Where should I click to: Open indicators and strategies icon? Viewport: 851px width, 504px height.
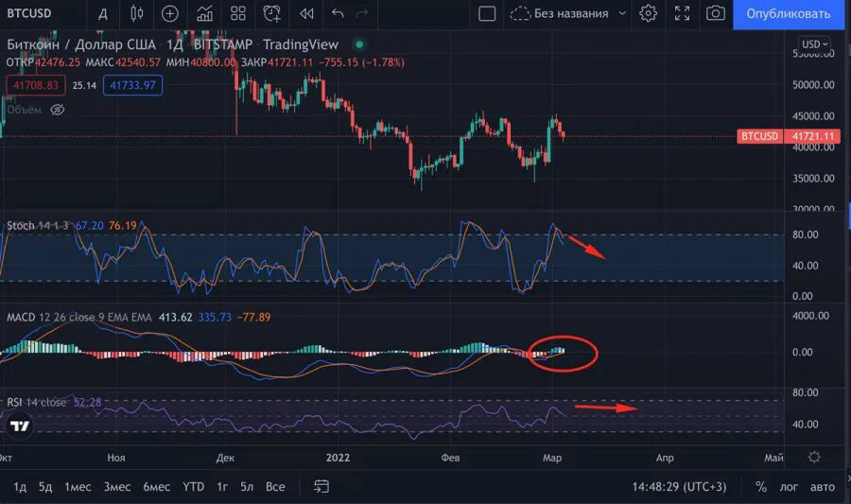pyautogui.click(x=204, y=13)
